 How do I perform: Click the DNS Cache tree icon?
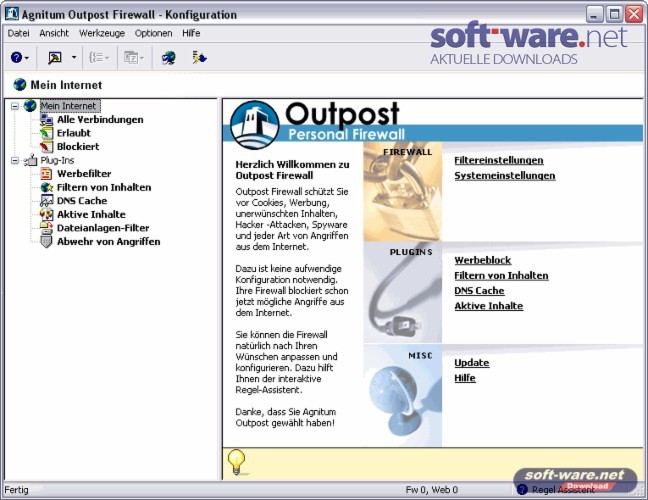(x=46, y=201)
